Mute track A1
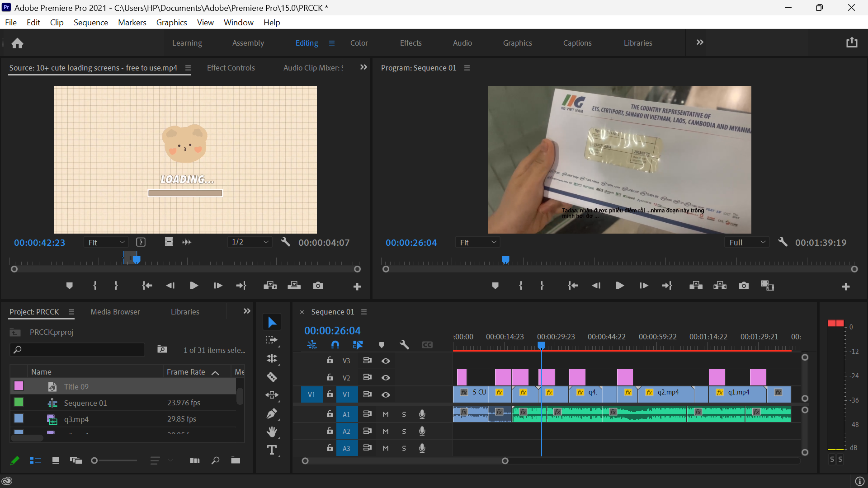This screenshot has height=488, width=868. click(x=386, y=414)
